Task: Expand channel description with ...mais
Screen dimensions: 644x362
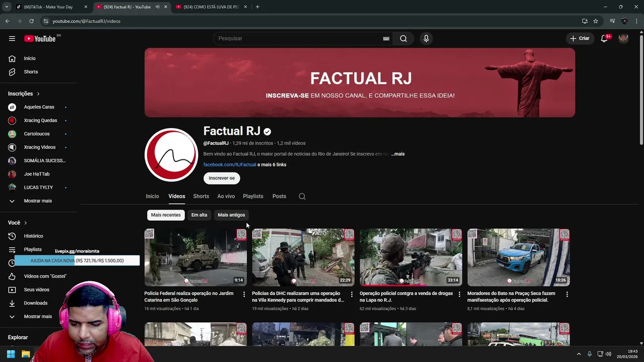Action: click(x=398, y=154)
